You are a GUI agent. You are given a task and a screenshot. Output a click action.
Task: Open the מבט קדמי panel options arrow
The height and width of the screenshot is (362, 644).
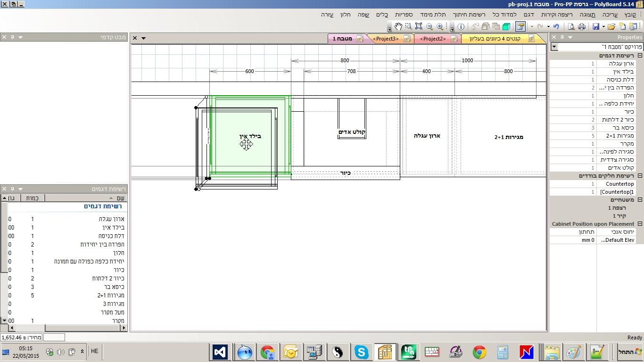[20, 37]
